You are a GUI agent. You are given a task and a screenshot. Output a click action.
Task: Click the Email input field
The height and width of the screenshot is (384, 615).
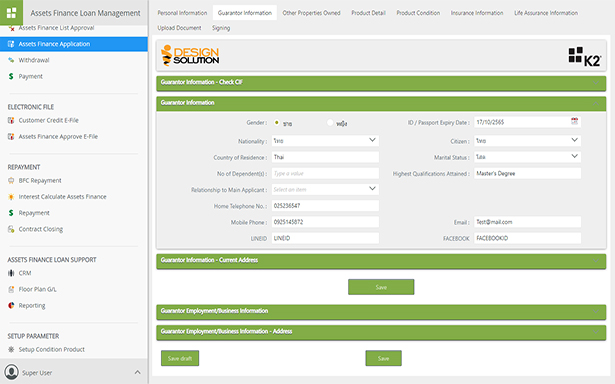(x=527, y=222)
